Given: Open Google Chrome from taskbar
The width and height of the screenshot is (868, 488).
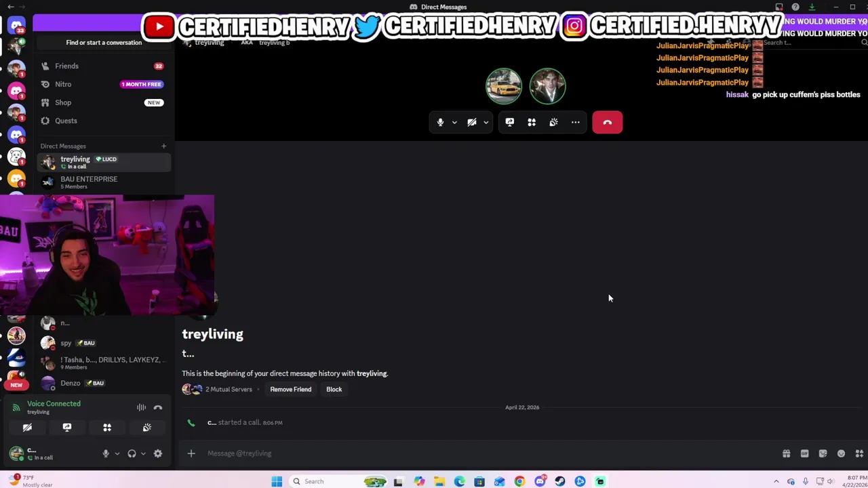Looking at the screenshot, I should click(519, 482).
